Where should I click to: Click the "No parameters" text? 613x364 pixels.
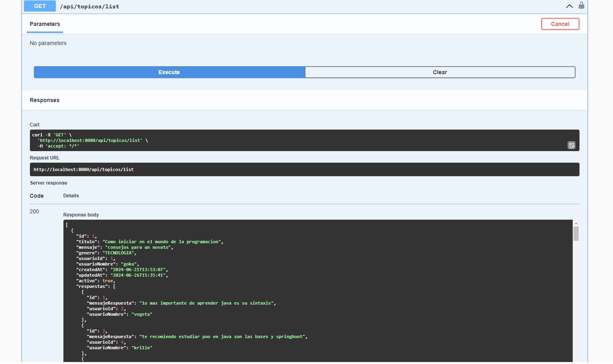[48, 43]
